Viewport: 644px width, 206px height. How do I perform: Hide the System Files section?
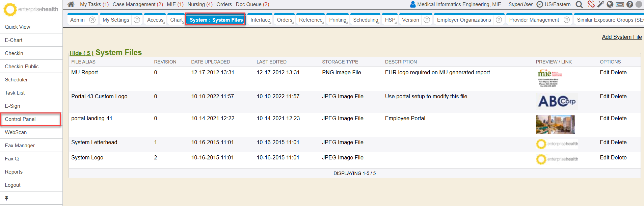81,53
